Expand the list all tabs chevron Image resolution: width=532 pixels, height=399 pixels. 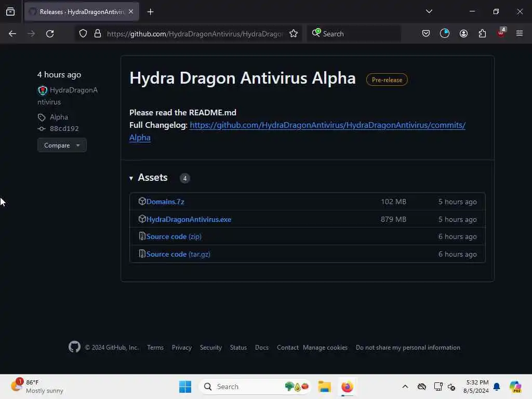[429, 11]
